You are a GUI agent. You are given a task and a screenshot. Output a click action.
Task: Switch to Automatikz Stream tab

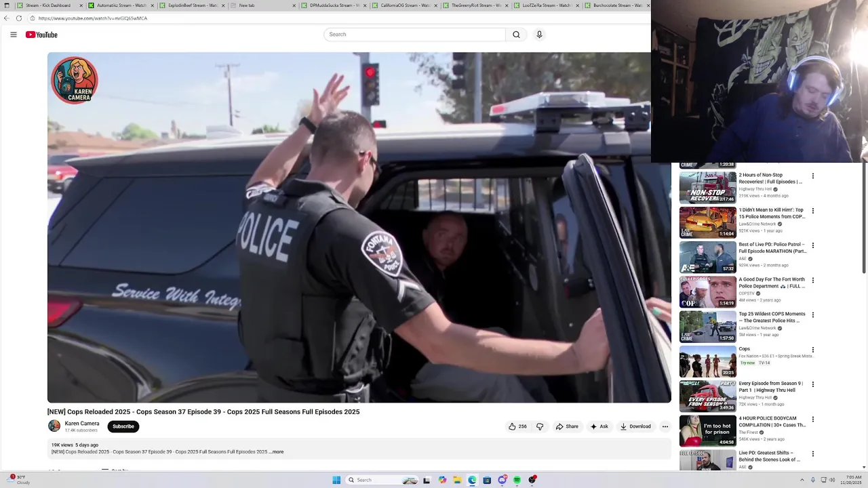121,5
